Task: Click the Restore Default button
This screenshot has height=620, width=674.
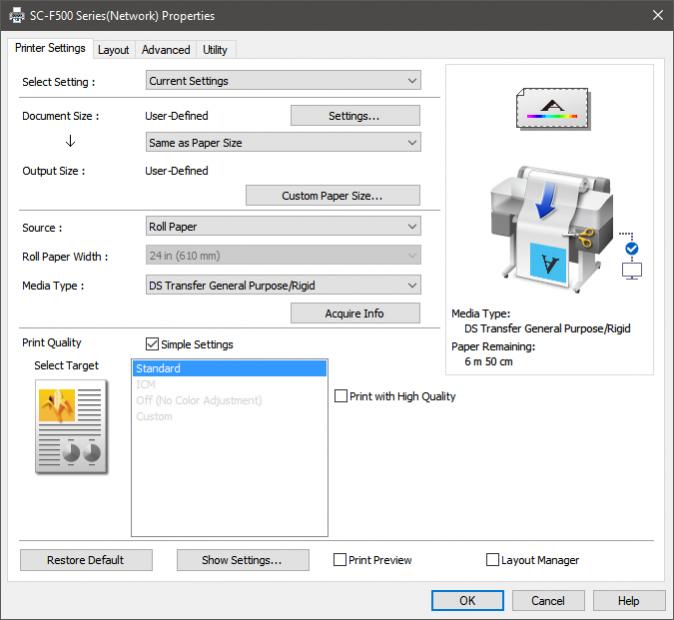Action: (86, 560)
